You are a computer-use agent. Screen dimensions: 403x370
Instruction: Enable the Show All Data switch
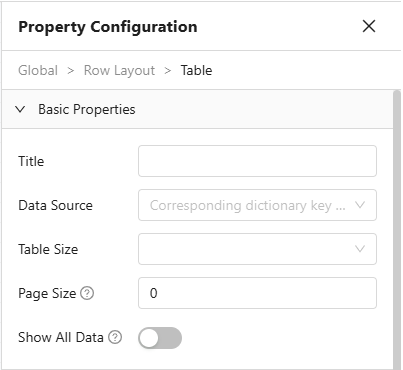point(160,338)
